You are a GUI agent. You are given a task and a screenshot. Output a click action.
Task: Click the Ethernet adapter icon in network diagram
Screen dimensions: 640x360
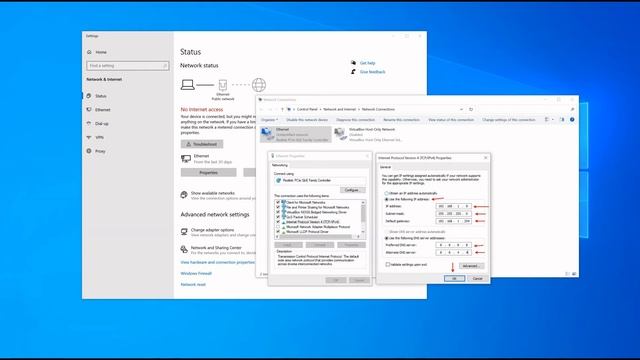pyautogui.click(x=223, y=85)
